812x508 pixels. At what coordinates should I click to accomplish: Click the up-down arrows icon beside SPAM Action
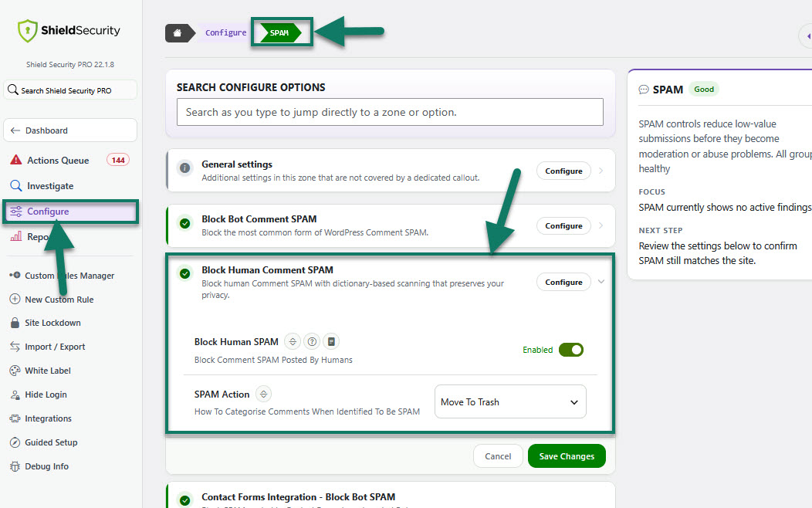pyautogui.click(x=263, y=394)
